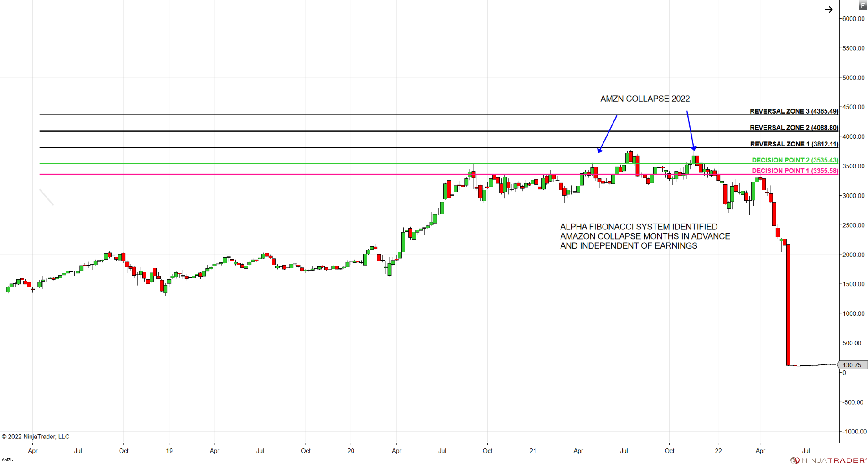Click the 20 year label on time axis
Viewport: 868px width, 464px height.
[351, 451]
